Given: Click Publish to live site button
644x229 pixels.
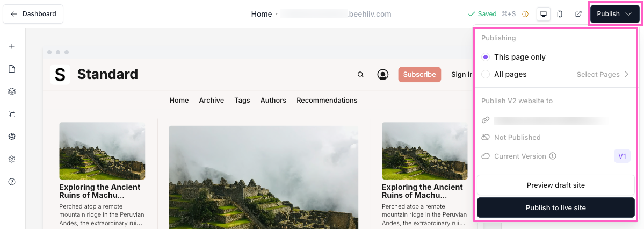Looking at the screenshot, I should (556, 207).
